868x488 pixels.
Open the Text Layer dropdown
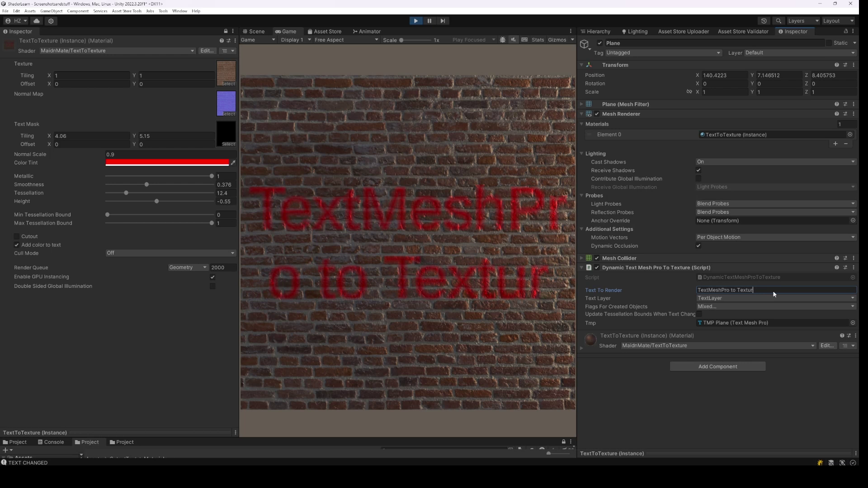(x=776, y=298)
